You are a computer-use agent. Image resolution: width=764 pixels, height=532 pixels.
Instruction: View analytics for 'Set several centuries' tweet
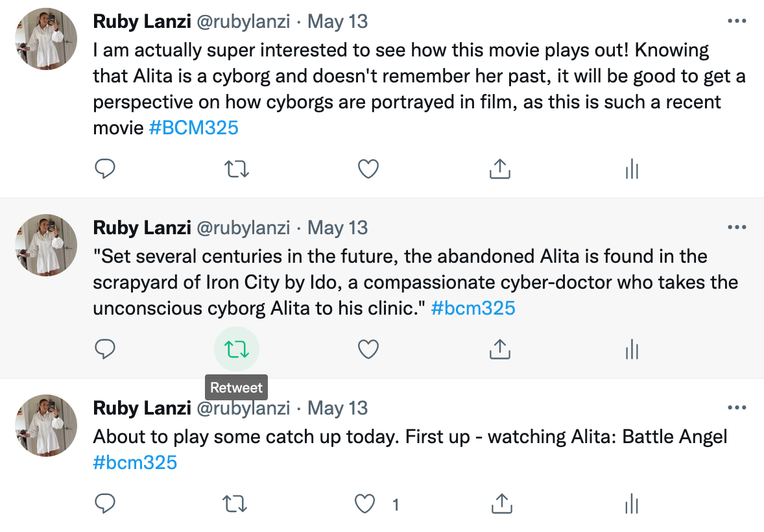tap(632, 350)
